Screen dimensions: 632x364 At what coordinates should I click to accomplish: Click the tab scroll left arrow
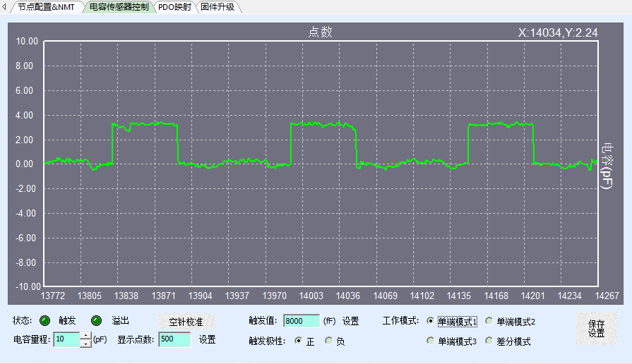click(5, 7)
